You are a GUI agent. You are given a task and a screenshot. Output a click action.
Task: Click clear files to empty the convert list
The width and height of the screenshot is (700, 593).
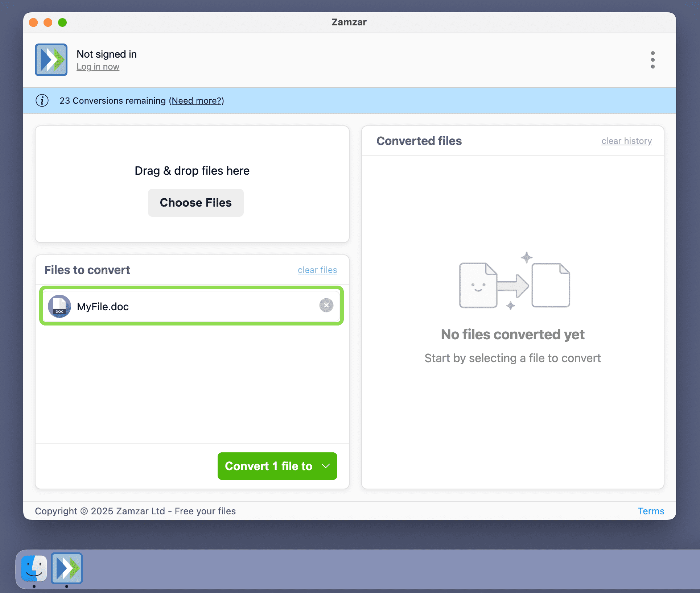coord(317,270)
